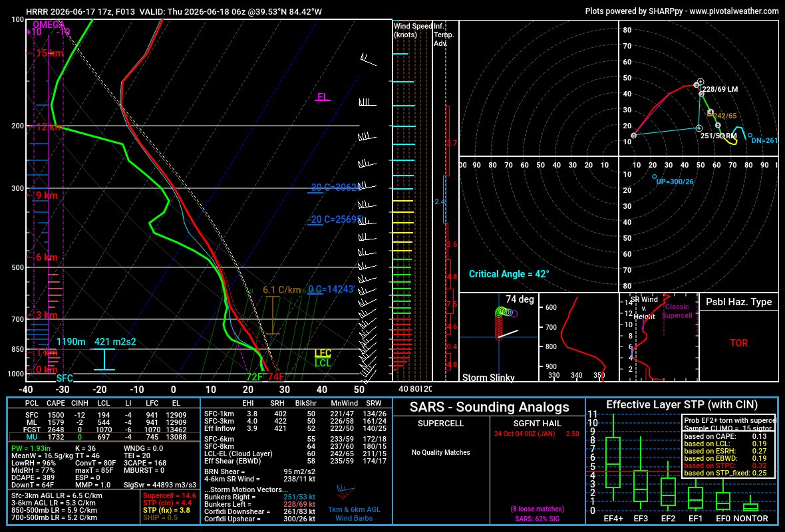The height and width of the screenshot is (532, 785).
Task: Click the 74 deg Storm Slinky value
Action: pos(520,299)
